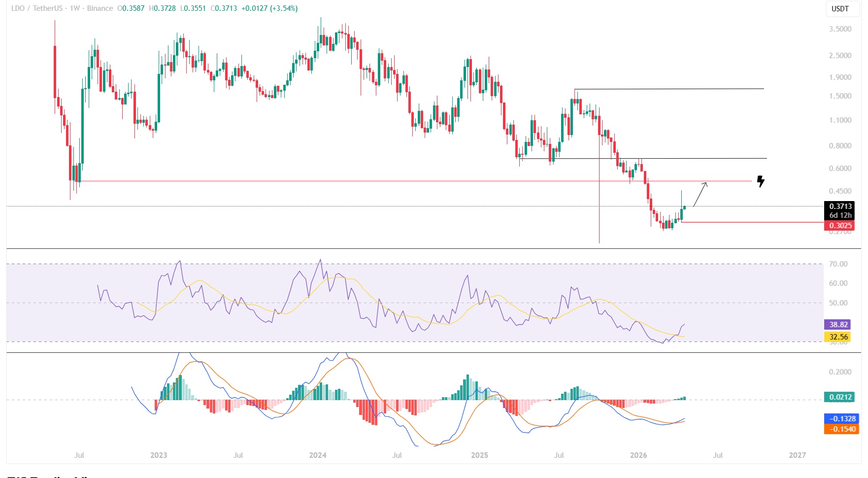Viewport: 868px width, 478px height.
Task: Click the purple RSI value 38.82
Action: (x=838, y=325)
